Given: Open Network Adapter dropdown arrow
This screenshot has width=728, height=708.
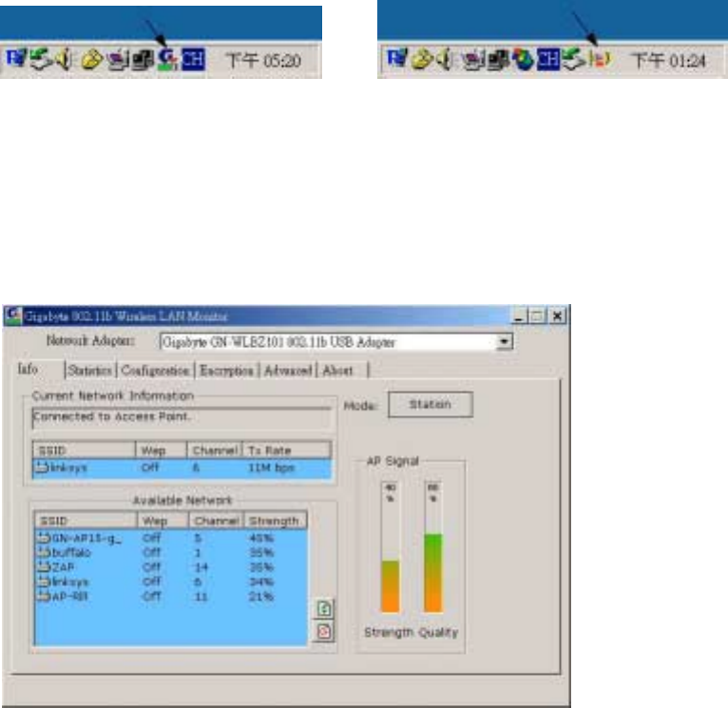Looking at the screenshot, I should point(504,342).
